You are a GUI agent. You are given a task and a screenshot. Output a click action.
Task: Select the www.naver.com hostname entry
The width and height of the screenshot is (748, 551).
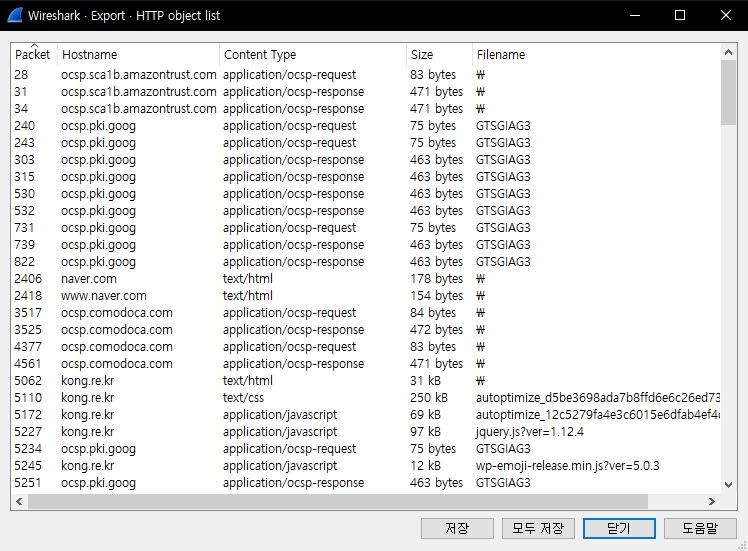pyautogui.click(x=104, y=296)
